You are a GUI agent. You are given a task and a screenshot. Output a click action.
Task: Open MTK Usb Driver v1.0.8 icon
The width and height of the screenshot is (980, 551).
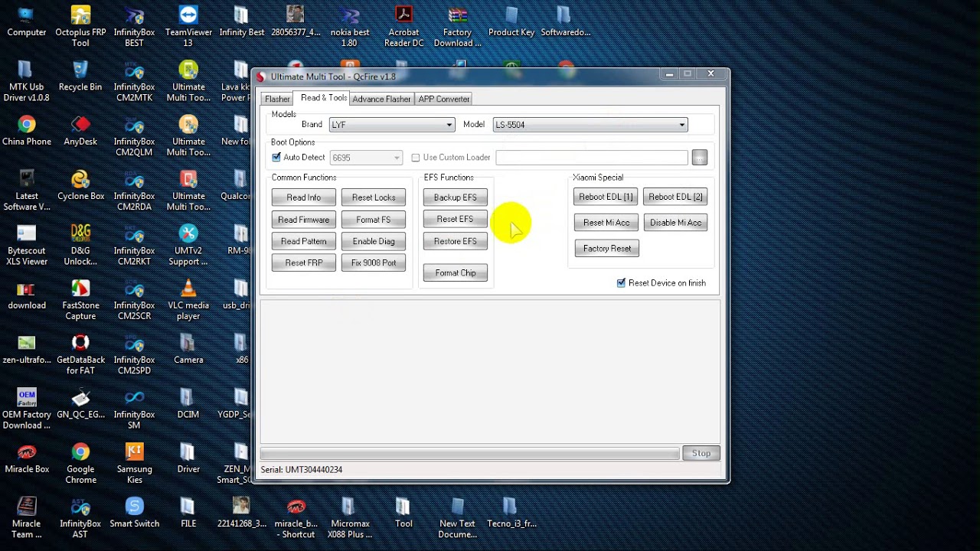click(x=27, y=80)
